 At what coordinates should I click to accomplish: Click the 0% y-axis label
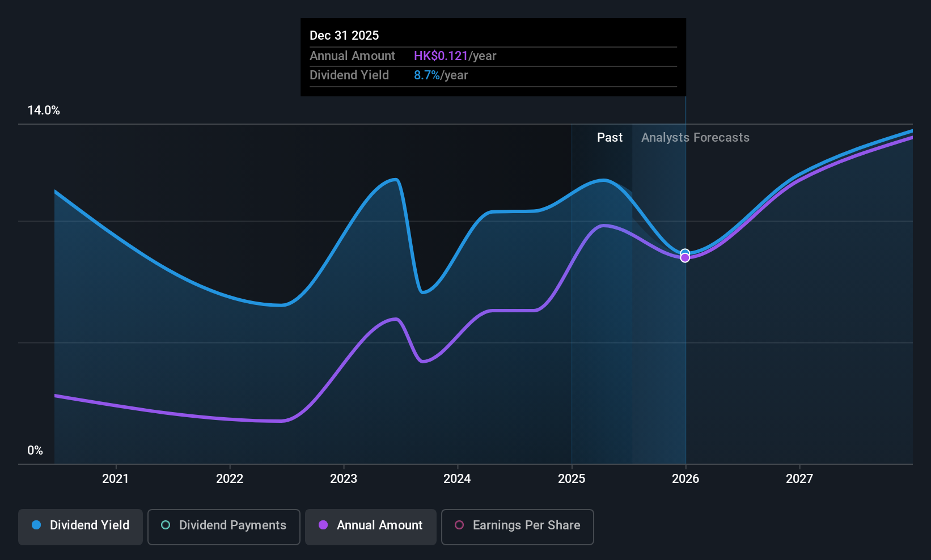35,451
